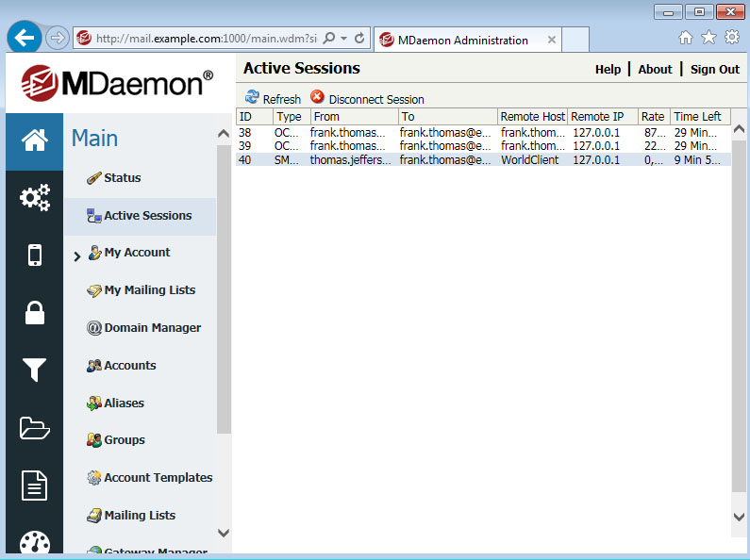750x560 pixels.
Task: Sort by the Remote Host column header
Action: click(x=532, y=117)
